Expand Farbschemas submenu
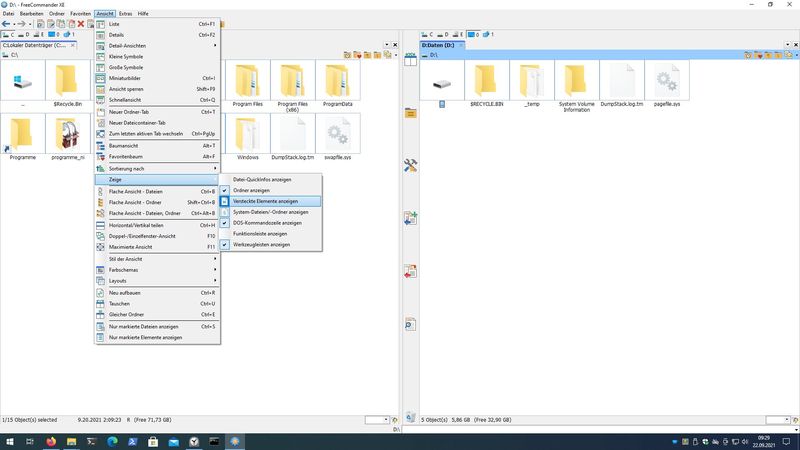The width and height of the screenshot is (800, 450). [x=157, y=270]
